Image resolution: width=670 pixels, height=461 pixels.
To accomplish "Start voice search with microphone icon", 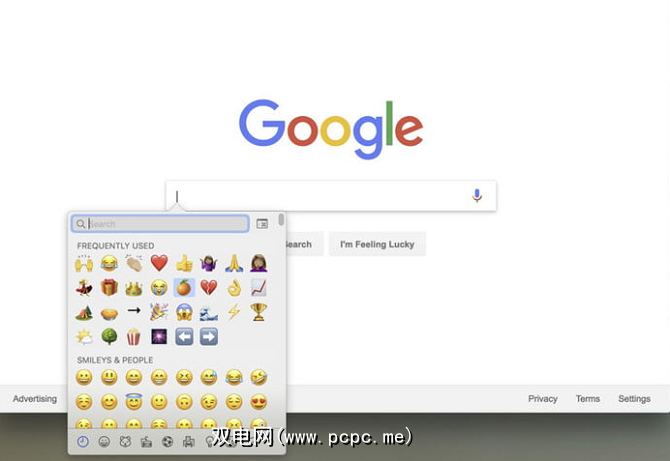I will [477, 196].
